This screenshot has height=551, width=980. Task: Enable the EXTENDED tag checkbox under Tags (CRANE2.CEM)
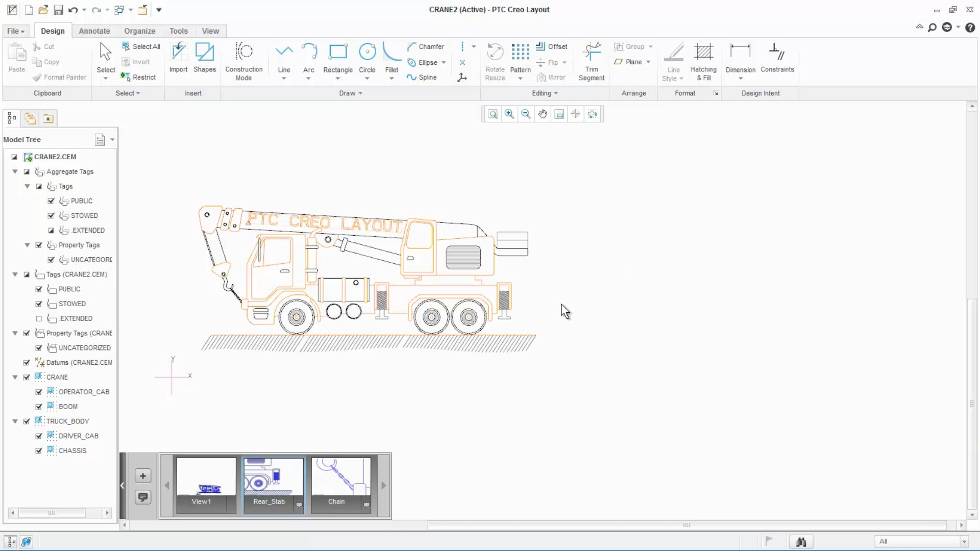[39, 318]
